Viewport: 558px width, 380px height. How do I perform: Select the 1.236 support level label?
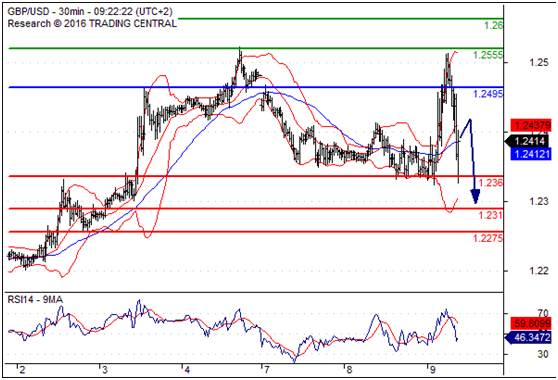pyautogui.click(x=491, y=183)
